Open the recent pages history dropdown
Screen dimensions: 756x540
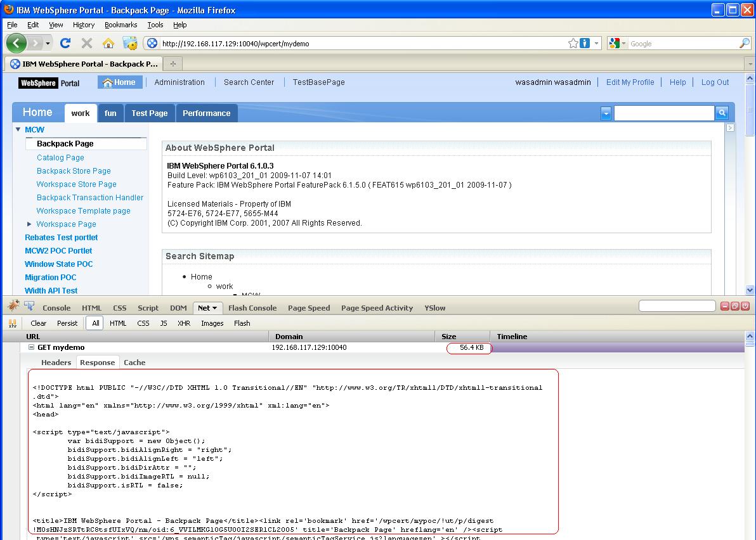pos(48,43)
